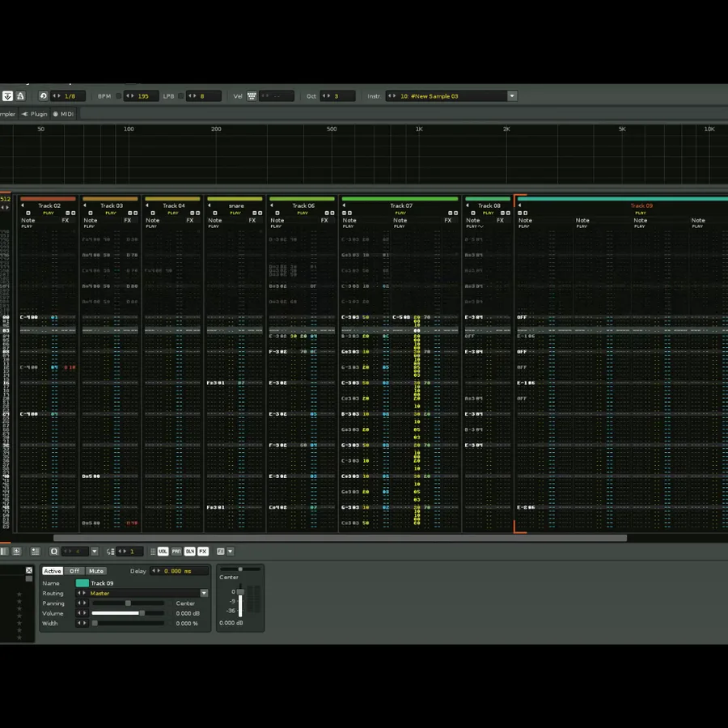728x728 pixels.
Task: Click the pattern editor horizontal scrollbar
Action: pyautogui.click(x=340, y=538)
